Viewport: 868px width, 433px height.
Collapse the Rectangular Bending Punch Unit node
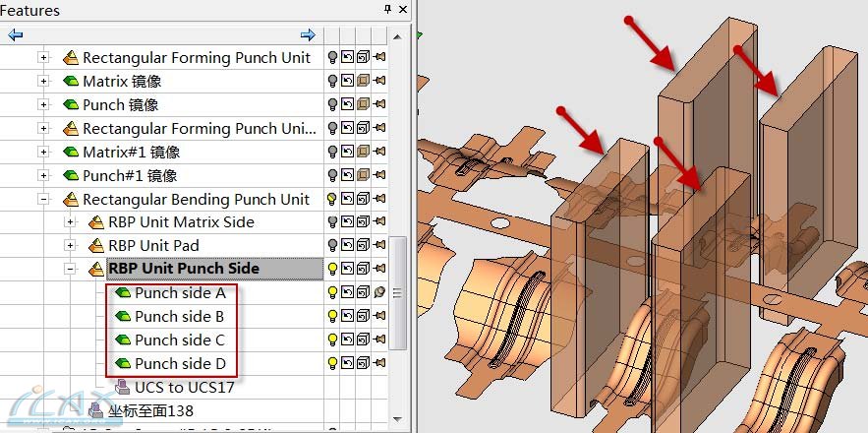coord(43,199)
